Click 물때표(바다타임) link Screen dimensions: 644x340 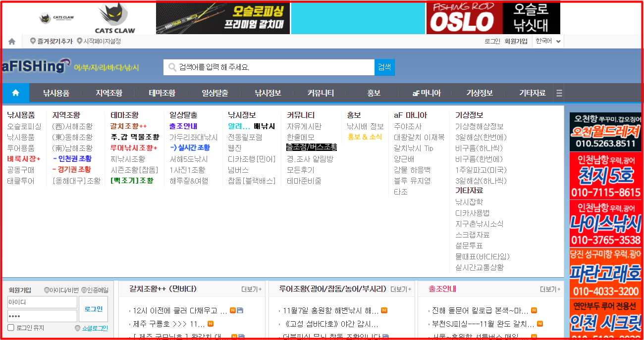tap(483, 256)
